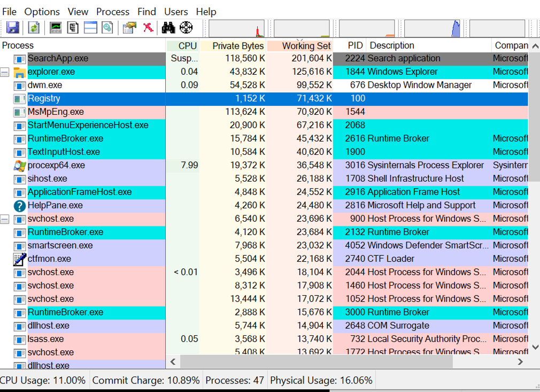Screen dimensions: 540x392
Task: Click the horizontal scrollbar's right arrow
Action: 520,362
